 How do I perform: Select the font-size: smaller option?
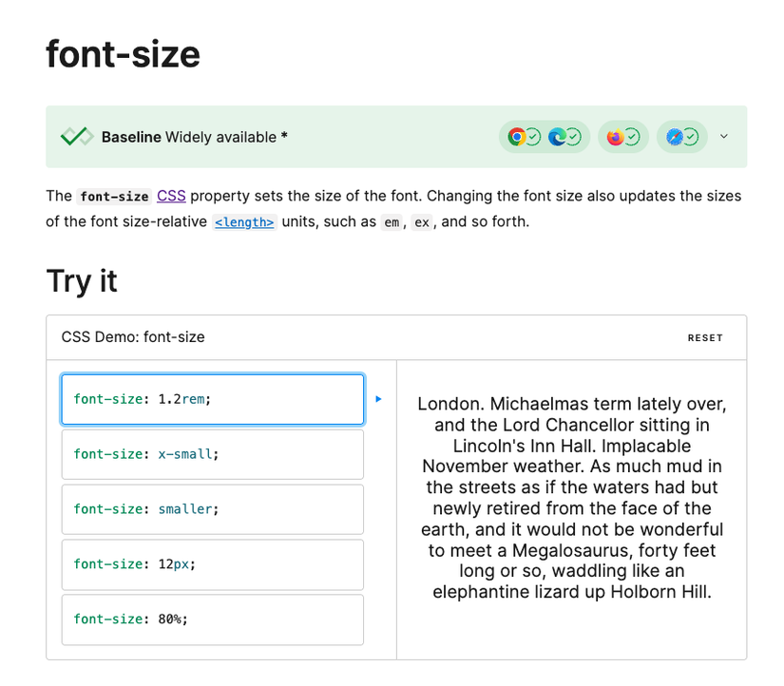(x=212, y=509)
